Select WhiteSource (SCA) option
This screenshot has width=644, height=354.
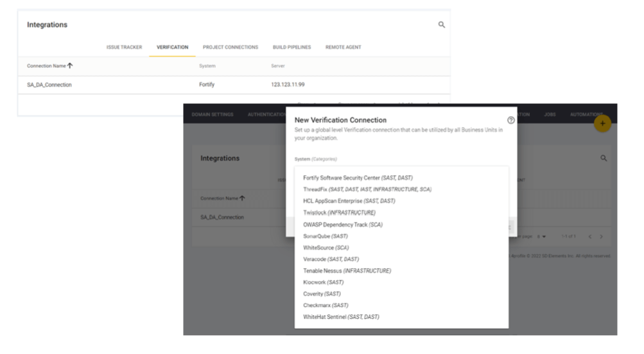(326, 248)
